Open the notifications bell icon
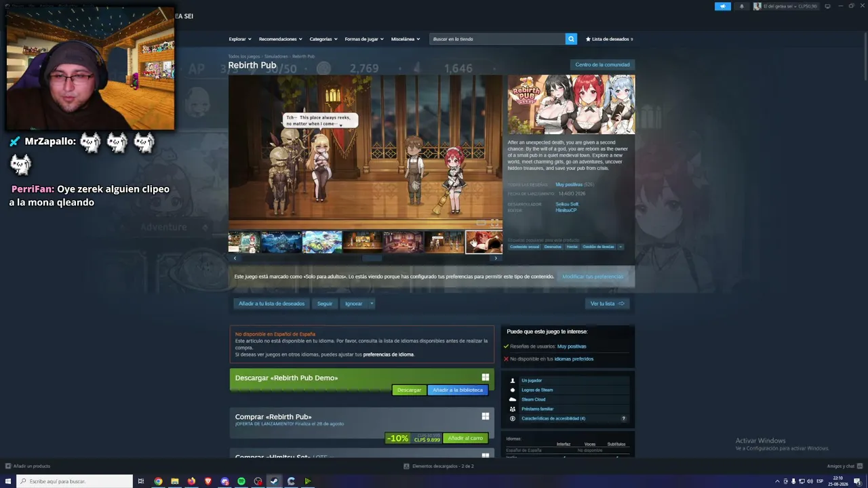This screenshot has height=488, width=868. [x=741, y=6]
